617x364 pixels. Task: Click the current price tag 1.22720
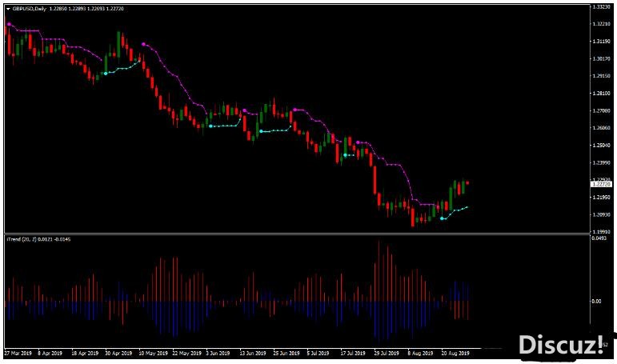601,184
